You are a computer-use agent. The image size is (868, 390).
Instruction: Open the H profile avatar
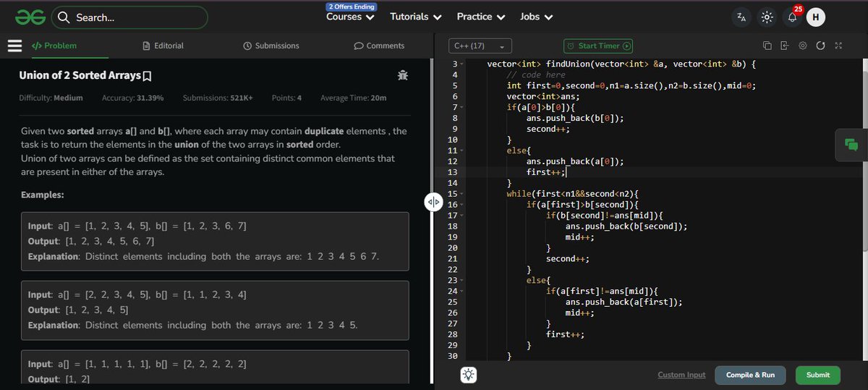click(x=816, y=17)
